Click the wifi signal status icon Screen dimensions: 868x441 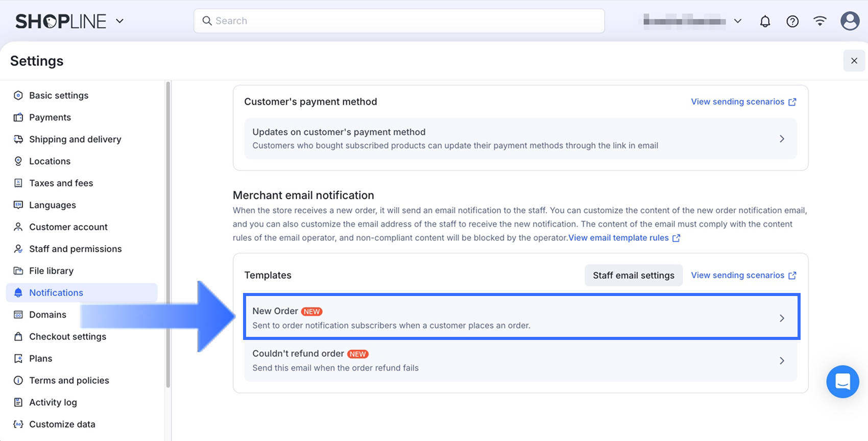tap(820, 21)
